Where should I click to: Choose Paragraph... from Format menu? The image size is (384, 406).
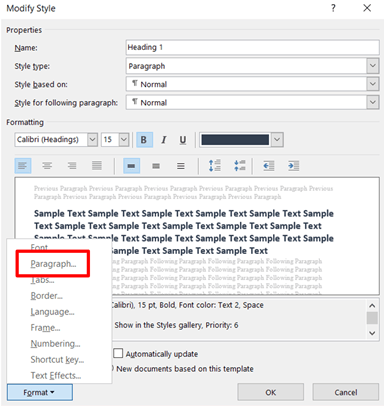[53, 264]
